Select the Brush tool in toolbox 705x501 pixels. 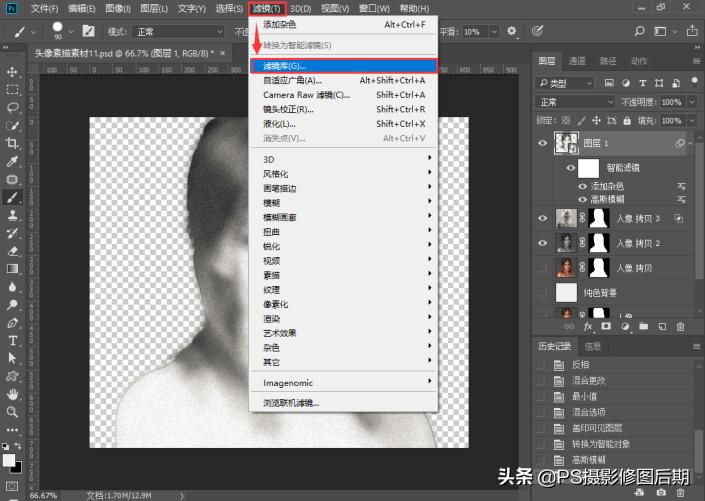tap(12, 197)
